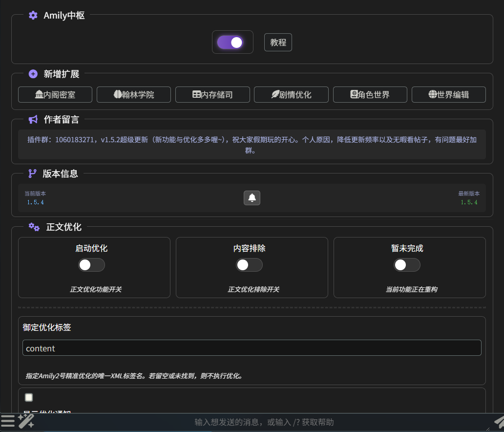Toggle the 暂未完成 switch
504x432 pixels.
tap(407, 265)
